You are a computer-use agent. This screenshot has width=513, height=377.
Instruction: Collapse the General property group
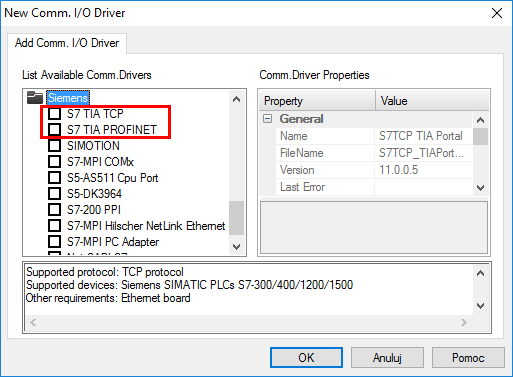(x=267, y=119)
